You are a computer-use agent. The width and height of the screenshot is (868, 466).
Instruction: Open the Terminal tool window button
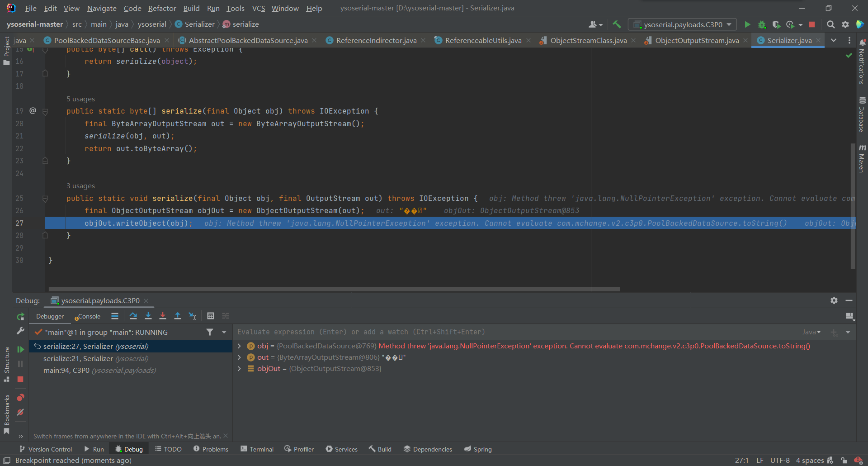coord(257,449)
